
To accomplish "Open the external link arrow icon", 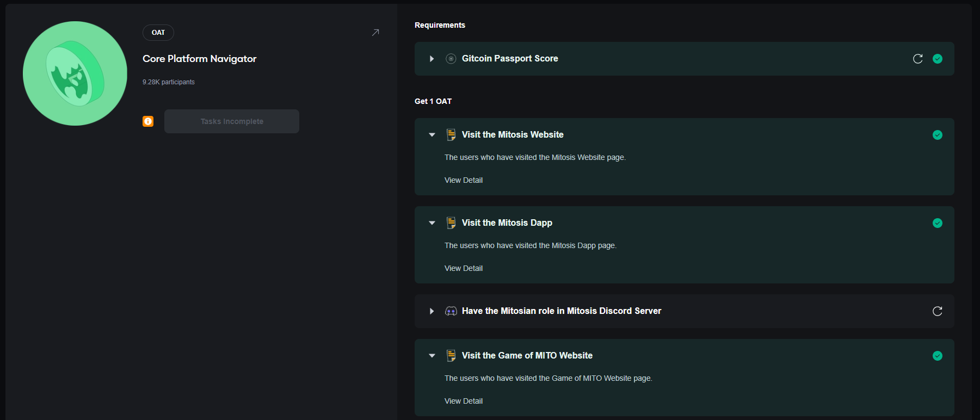I will 375,33.
